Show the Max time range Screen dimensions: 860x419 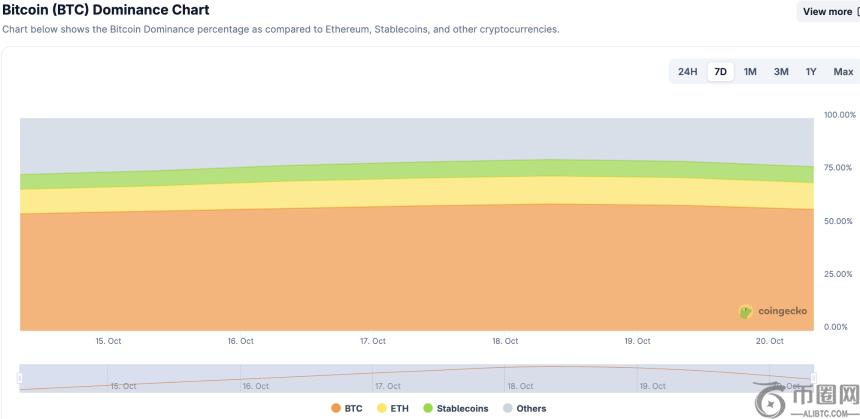tap(843, 72)
